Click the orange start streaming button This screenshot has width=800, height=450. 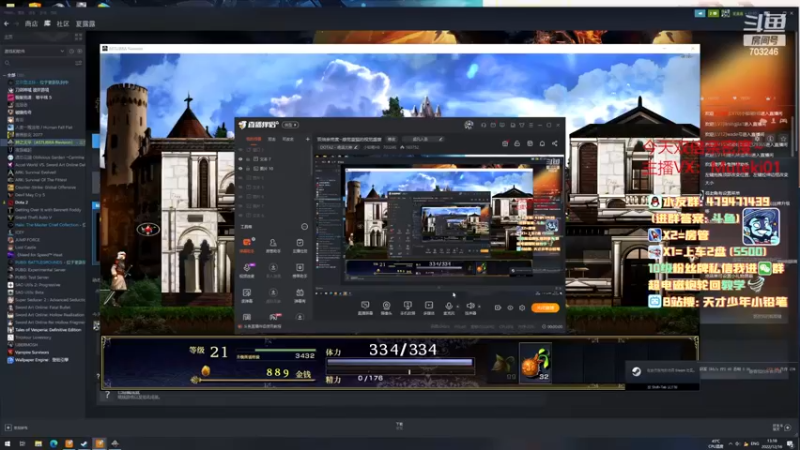545,308
